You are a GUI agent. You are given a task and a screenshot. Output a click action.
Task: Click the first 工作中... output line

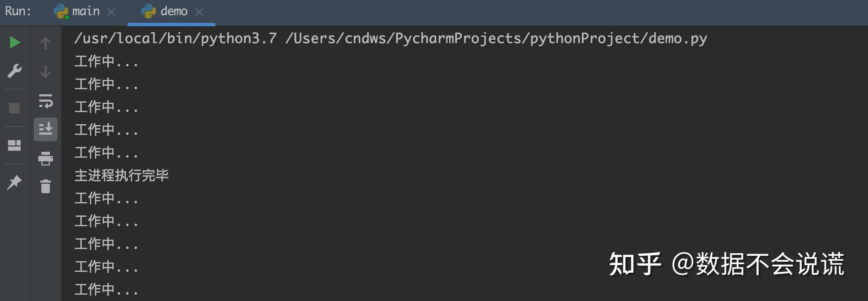pyautogui.click(x=106, y=62)
